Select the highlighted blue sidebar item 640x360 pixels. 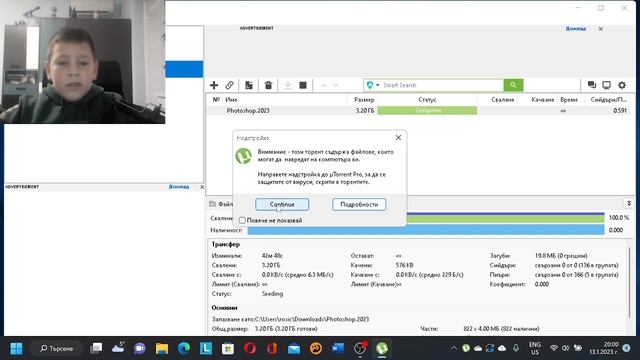[x=184, y=69]
